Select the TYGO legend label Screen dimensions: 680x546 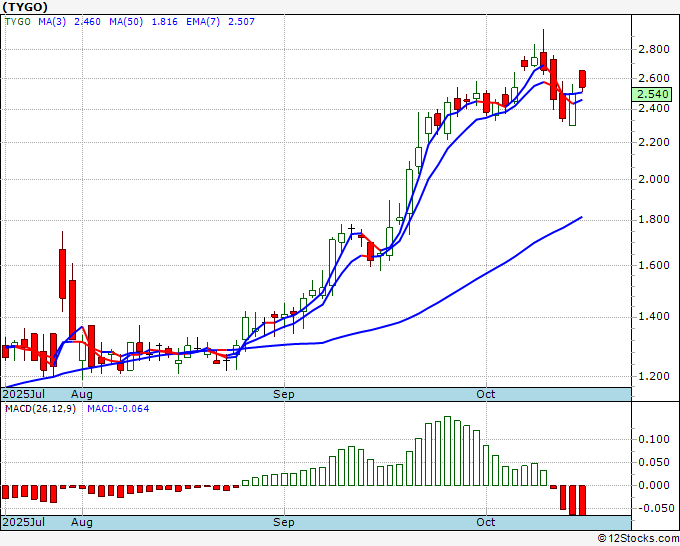(17, 22)
